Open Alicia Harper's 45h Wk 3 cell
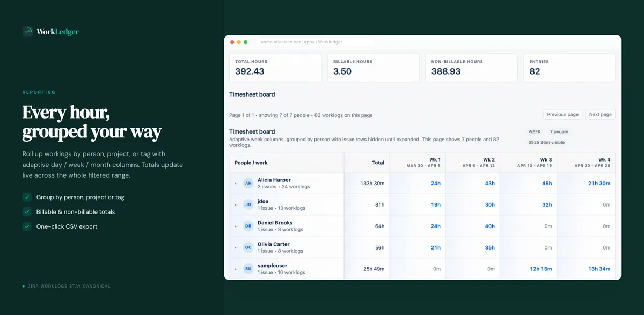644x315 pixels. (x=529, y=183)
